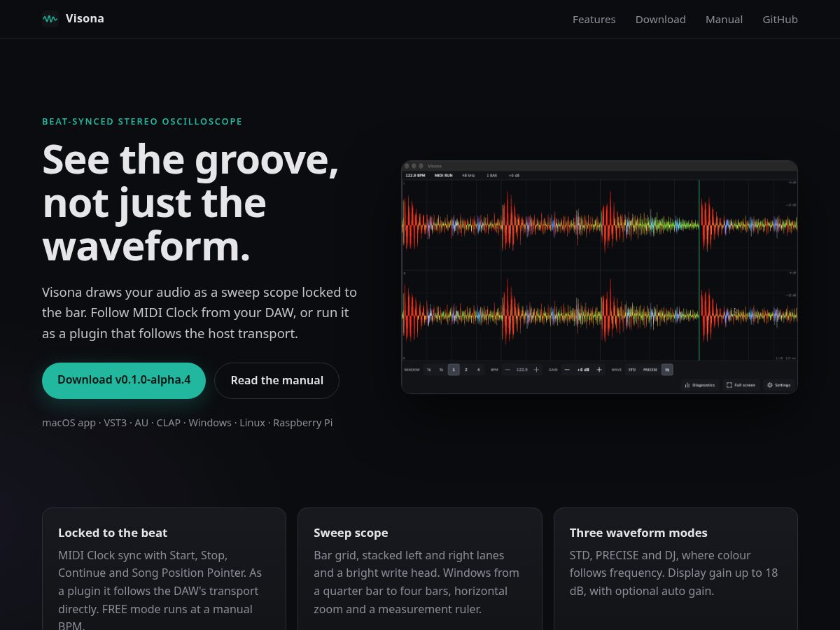Click the See the groove headline
This screenshot has height=630, width=840.
[x=191, y=203]
